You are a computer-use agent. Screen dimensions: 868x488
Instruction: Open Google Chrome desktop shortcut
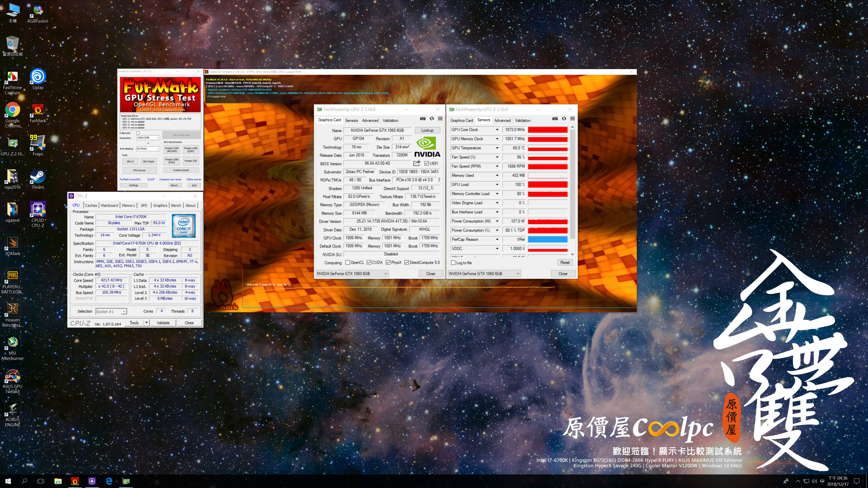pyautogui.click(x=12, y=115)
